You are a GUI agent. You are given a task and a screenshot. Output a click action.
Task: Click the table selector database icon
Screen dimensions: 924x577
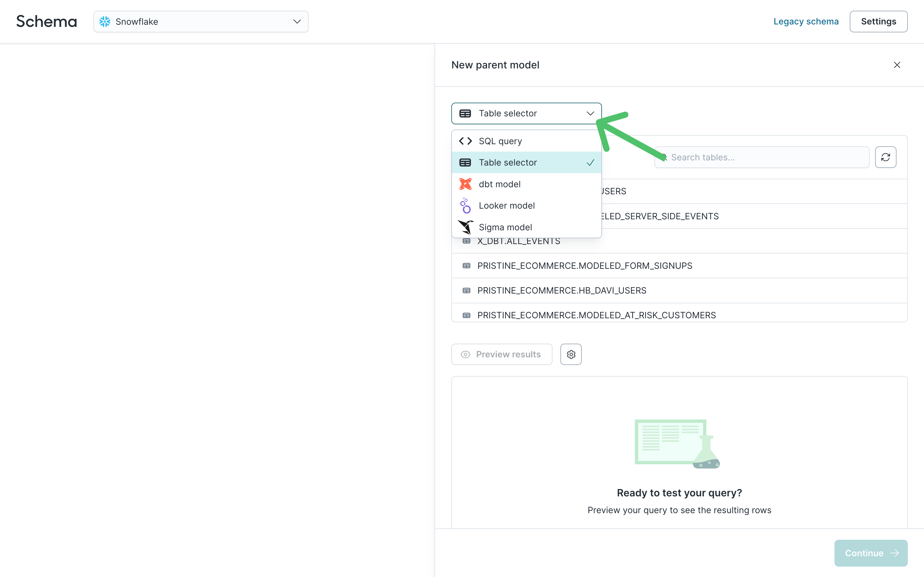point(466,162)
